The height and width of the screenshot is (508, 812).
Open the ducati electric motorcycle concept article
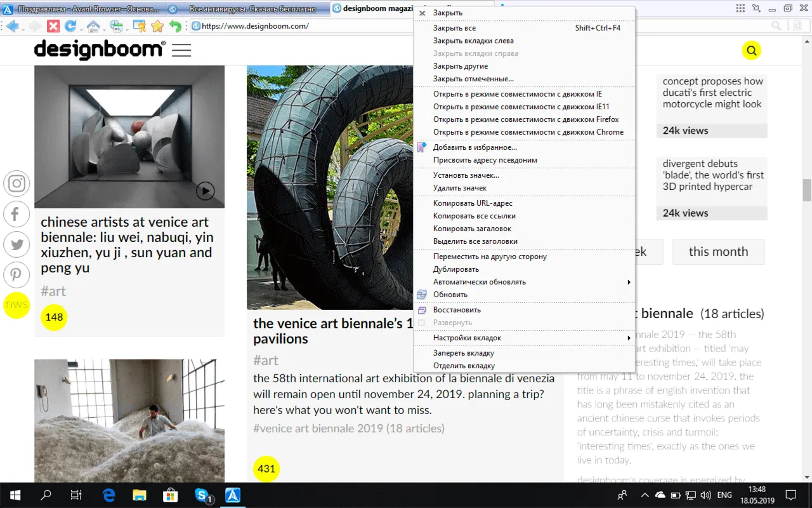coord(712,93)
